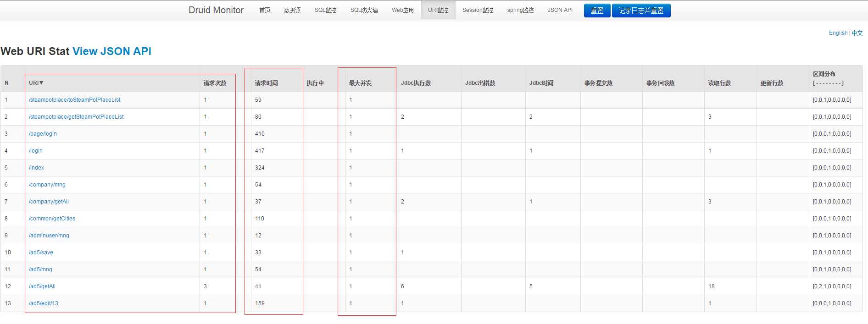This screenshot has height=324, width=868.
Task: Sort by the 读取行数 column header
Action: pyautogui.click(x=720, y=83)
